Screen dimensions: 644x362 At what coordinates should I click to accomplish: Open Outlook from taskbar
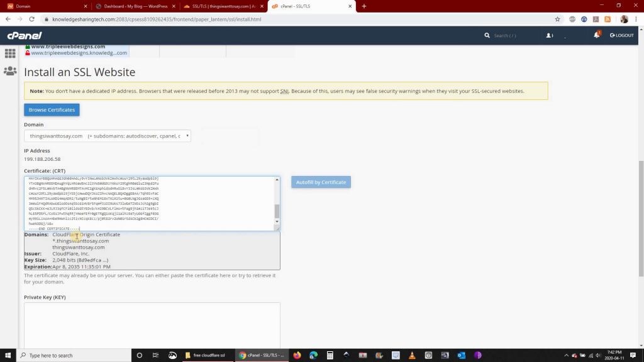(x=461, y=356)
